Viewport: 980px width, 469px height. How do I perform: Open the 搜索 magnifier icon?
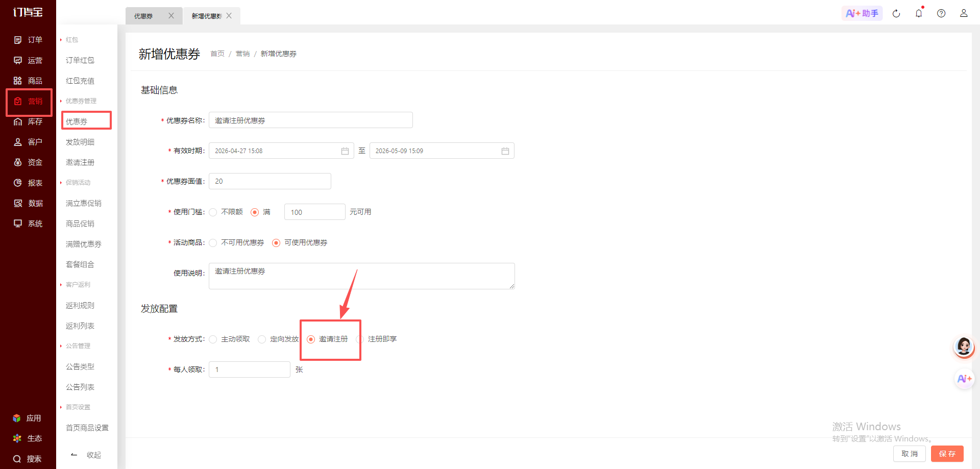[17, 459]
